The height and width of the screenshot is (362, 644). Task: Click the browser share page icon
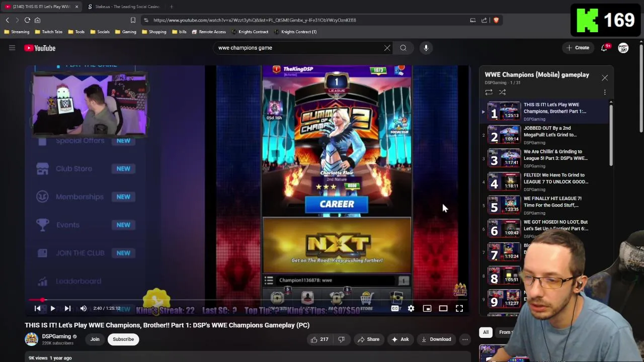(484, 20)
